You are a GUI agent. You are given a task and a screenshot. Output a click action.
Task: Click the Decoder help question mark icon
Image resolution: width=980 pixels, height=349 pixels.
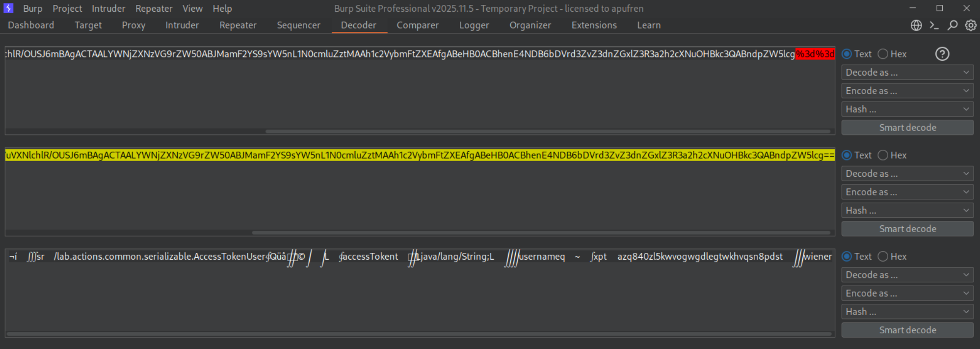942,54
